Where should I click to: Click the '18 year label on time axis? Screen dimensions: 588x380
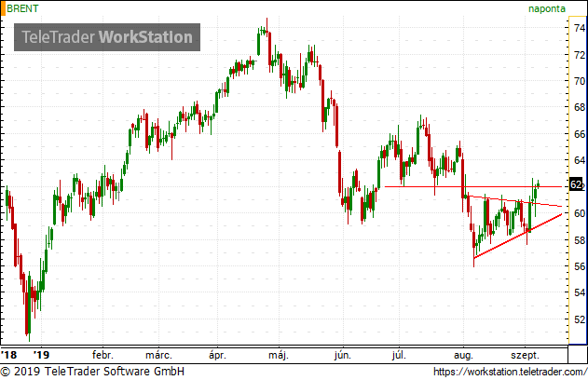click(x=9, y=355)
